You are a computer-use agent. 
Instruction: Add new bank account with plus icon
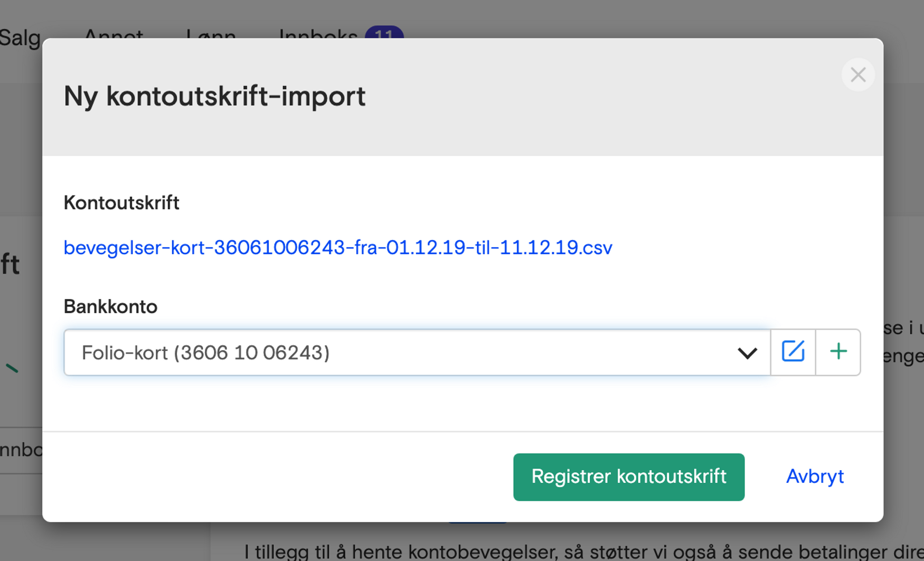[838, 352]
